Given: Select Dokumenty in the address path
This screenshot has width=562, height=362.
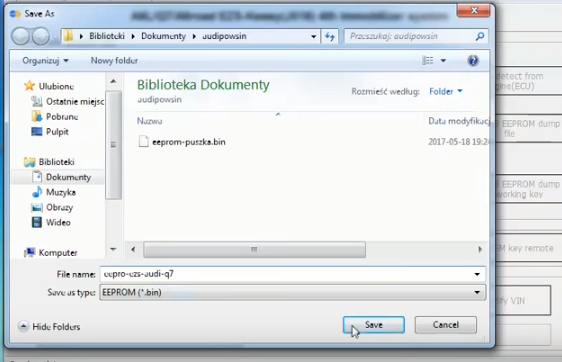Looking at the screenshot, I should coord(163,36).
